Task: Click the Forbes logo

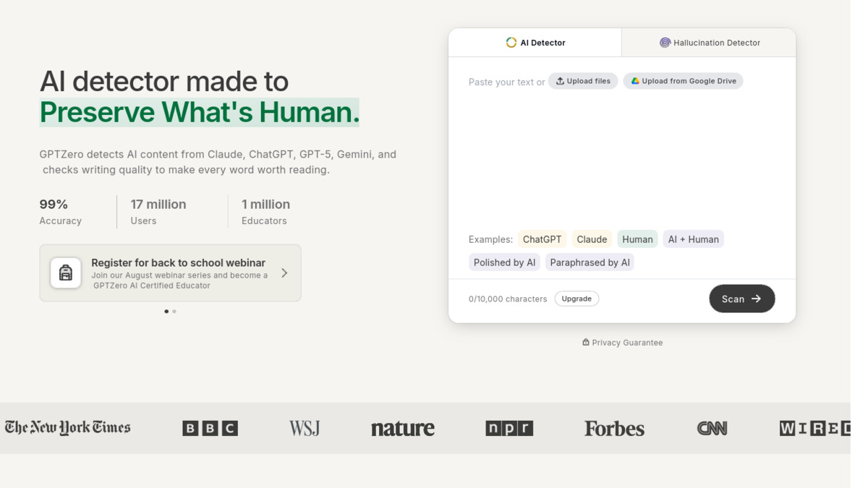Action: tap(614, 429)
